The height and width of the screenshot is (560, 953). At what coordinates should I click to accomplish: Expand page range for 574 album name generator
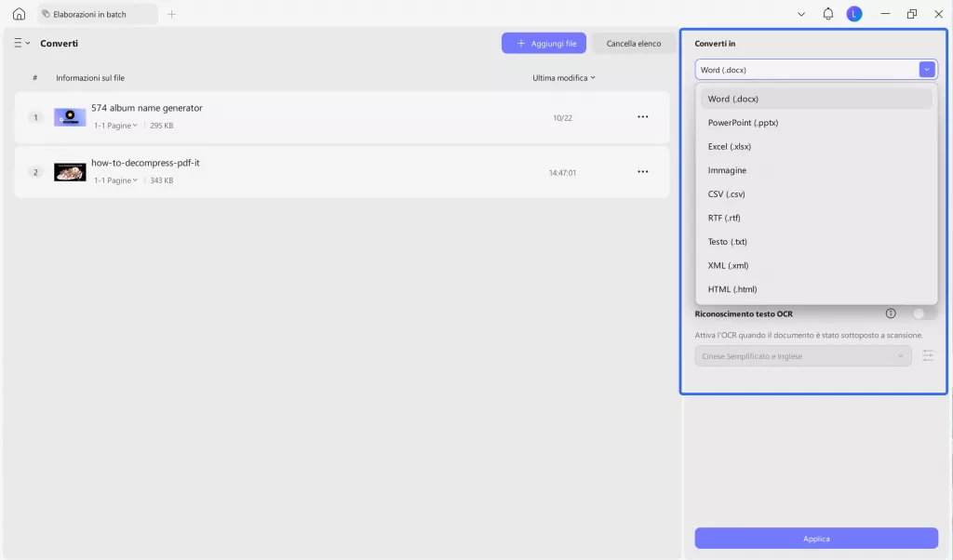click(x=115, y=126)
